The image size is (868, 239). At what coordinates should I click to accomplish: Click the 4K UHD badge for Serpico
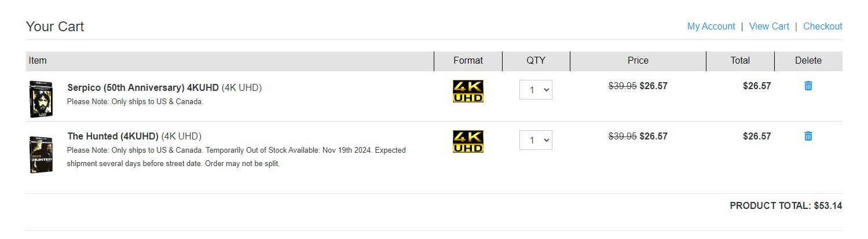[x=468, y=91]
